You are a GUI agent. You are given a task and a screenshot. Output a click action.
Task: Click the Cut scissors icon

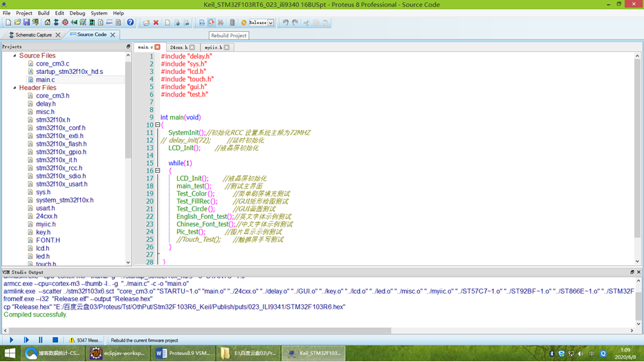coord(306,23)
